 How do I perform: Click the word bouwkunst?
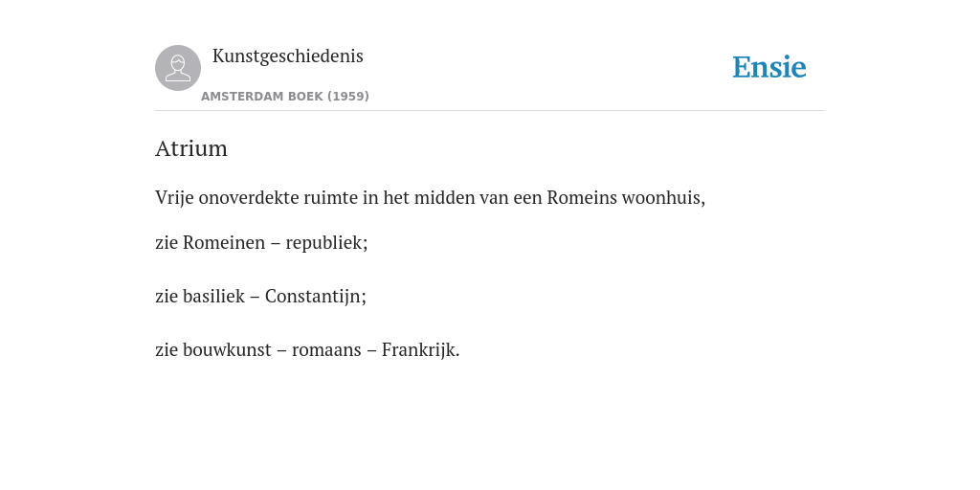pos(227,349)
